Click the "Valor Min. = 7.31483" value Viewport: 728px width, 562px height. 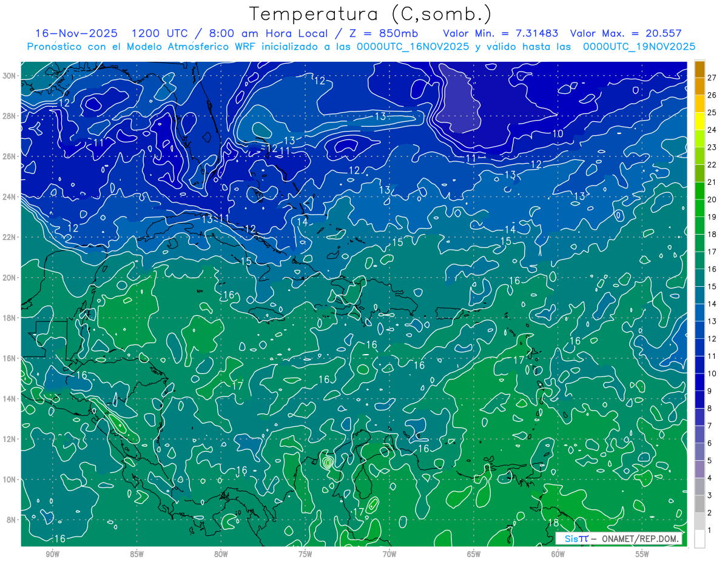[501, 33]
